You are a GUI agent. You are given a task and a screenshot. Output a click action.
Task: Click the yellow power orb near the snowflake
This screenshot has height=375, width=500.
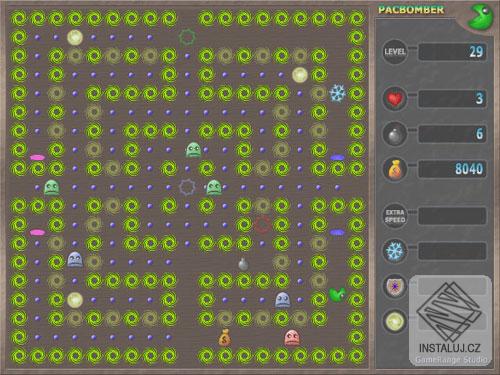coord(300,75)
